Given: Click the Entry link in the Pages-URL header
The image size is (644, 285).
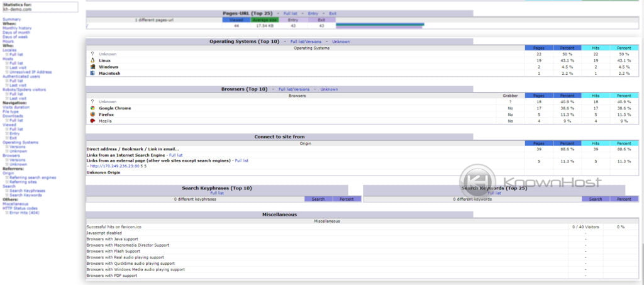Looking at the screenshot, I should (x=313, y=14).
